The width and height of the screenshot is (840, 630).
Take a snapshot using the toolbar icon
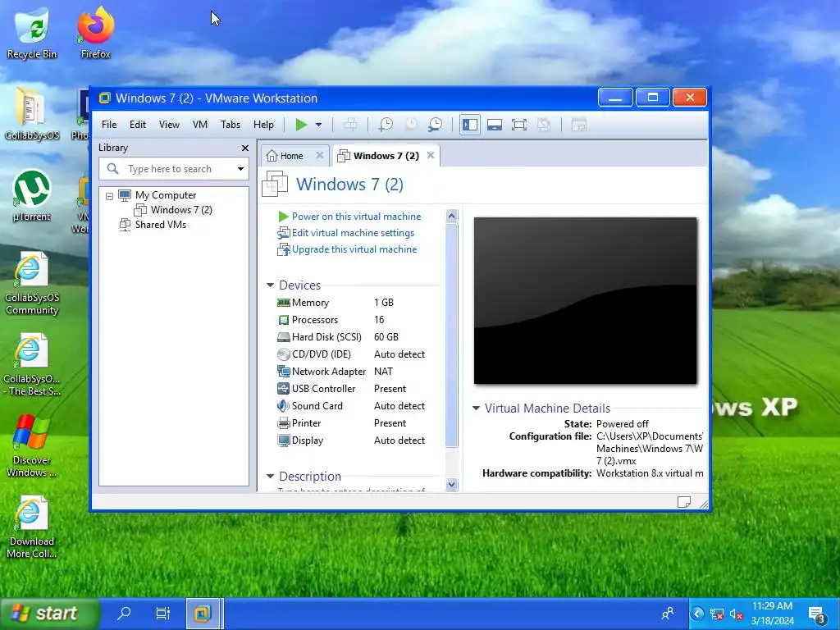[386, 125]
